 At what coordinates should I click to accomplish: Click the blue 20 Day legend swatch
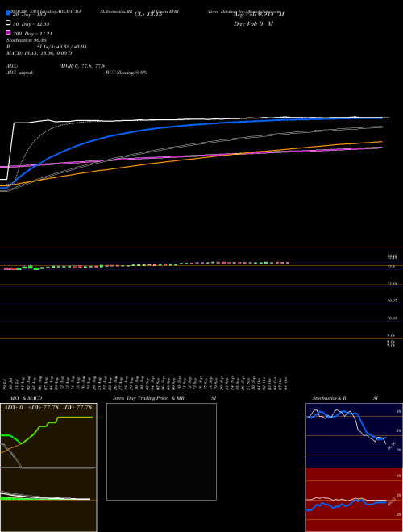(x=8, y=13)
